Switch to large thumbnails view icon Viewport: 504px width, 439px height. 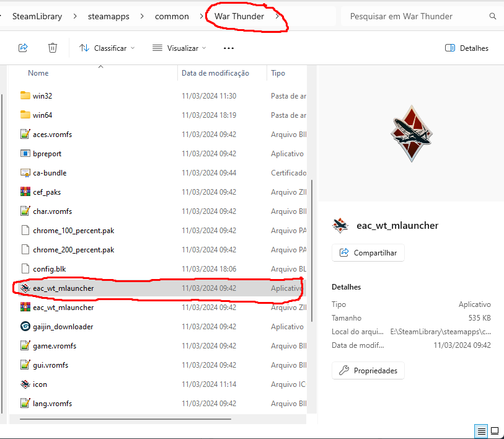coord(495,431)
